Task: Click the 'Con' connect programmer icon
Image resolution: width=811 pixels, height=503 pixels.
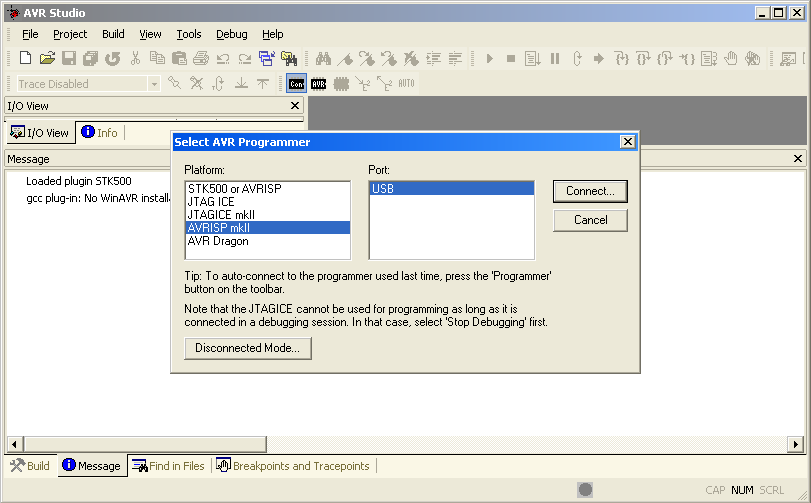Action: [296, 83]
